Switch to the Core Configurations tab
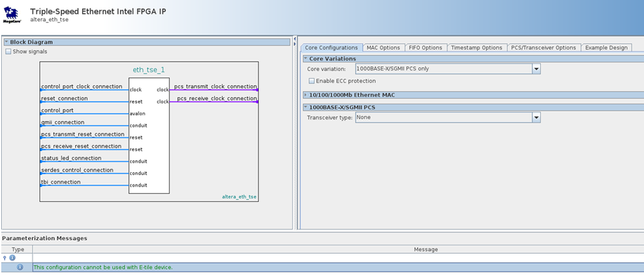 [x=332, y=48]
